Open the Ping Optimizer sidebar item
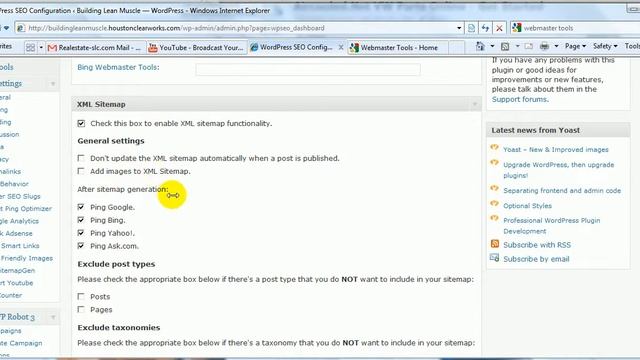 pyautogui.click(x=26, y=209)
